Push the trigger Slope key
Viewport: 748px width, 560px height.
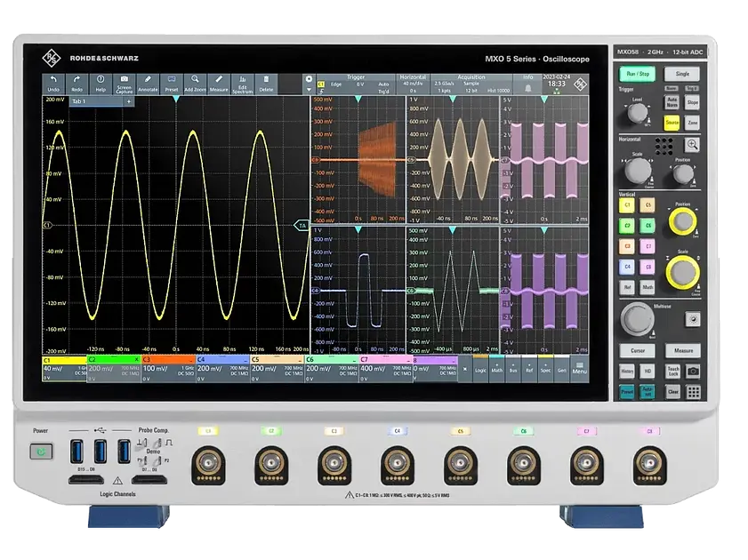click(692, 102)
